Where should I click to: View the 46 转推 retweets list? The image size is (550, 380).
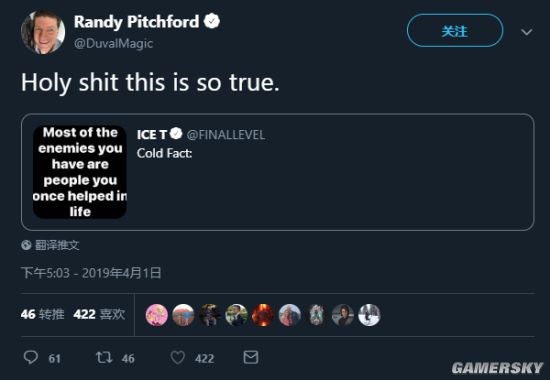[x=42, y=314]
